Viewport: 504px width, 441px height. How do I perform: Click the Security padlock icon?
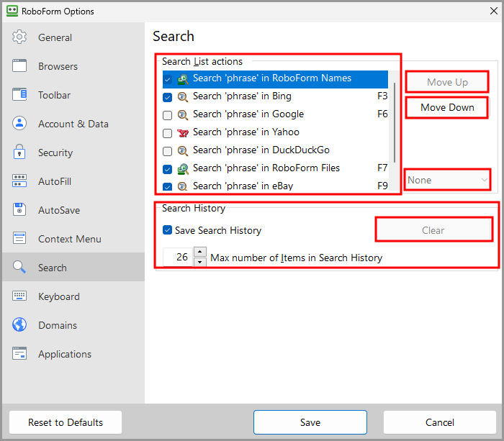coord(19,152)
